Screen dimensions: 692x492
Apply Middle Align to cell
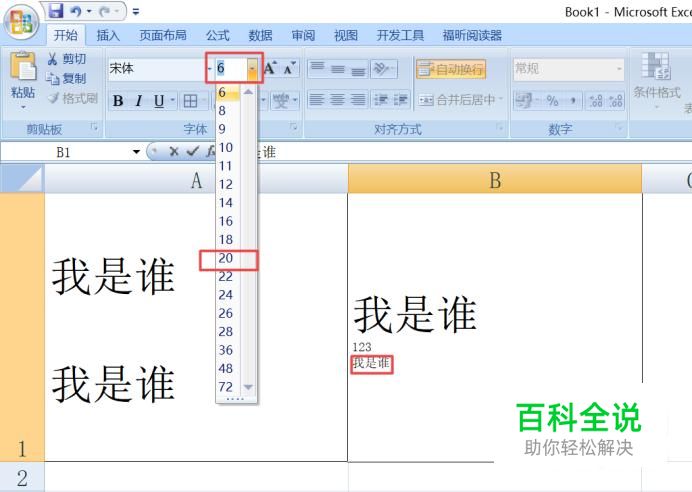(x=338, y=68)
